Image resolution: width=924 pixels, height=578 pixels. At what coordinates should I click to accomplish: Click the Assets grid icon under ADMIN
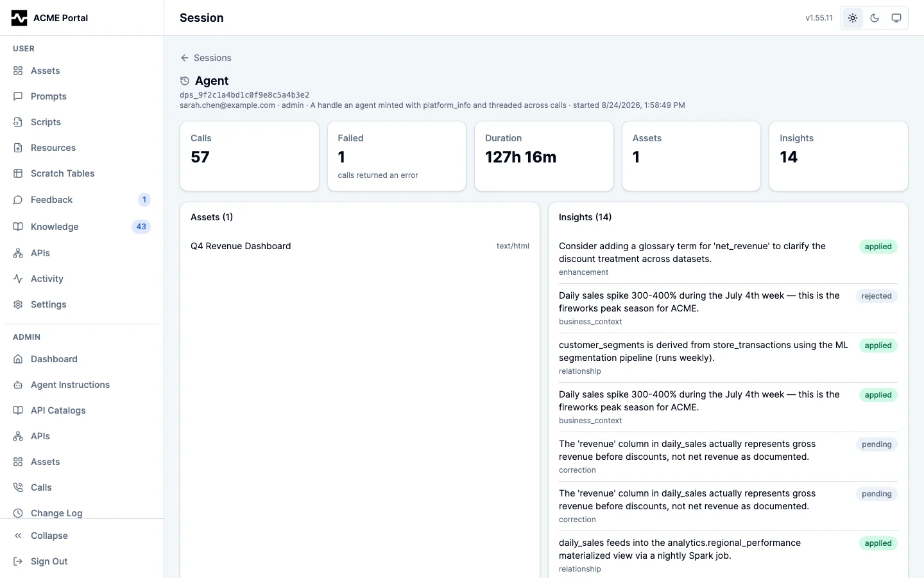(18, 462)
